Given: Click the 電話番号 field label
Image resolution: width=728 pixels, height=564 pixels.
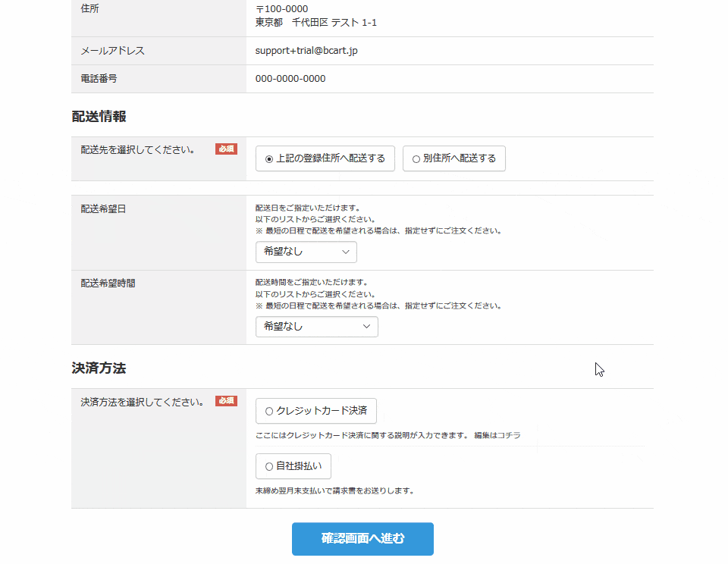Looking at the screenshot, I should [99, 79].
